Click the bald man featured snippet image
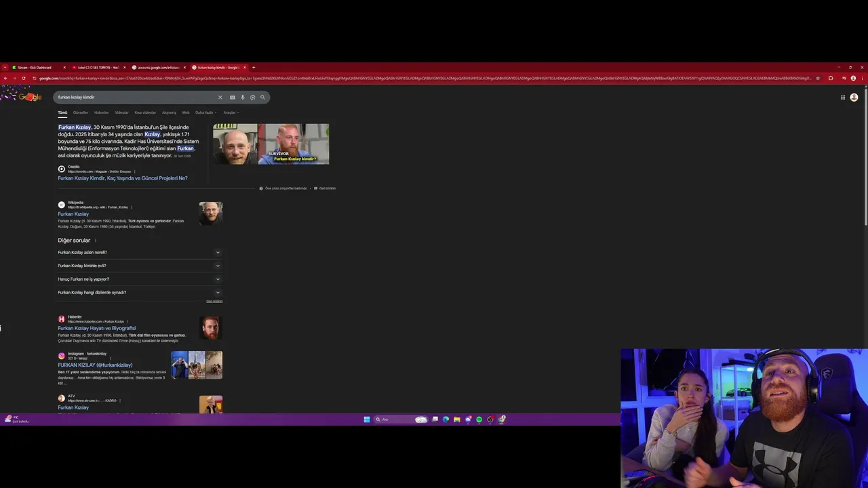 235,144
